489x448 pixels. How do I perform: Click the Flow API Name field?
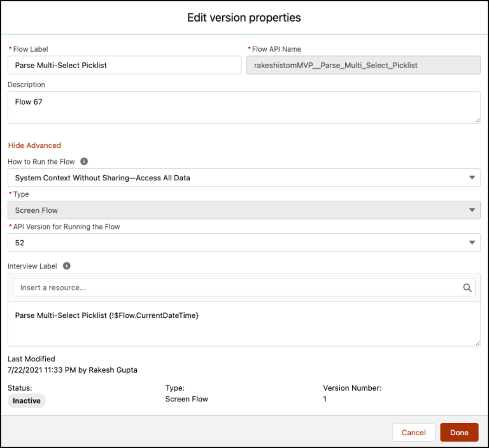[x=364, y=65]
